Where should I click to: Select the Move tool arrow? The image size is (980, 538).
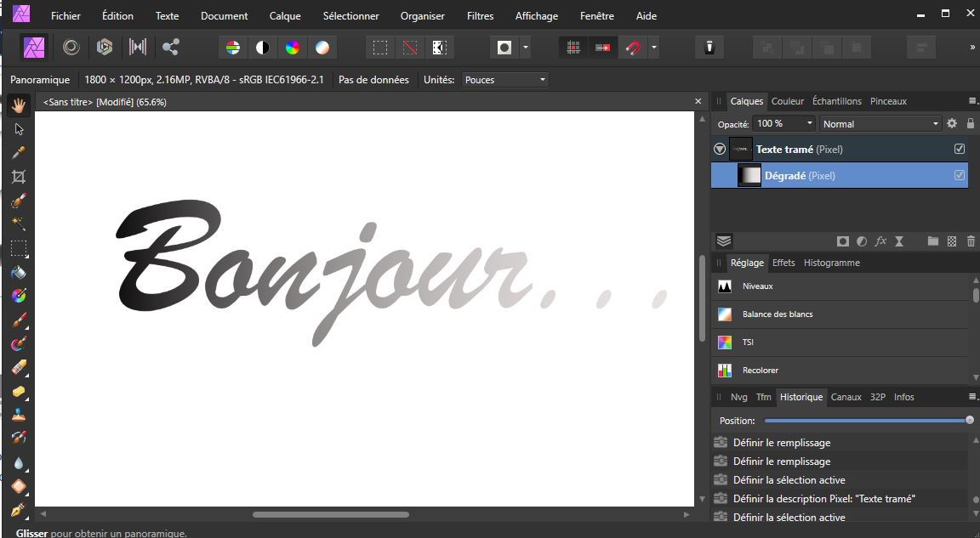[x=19, y=129]
